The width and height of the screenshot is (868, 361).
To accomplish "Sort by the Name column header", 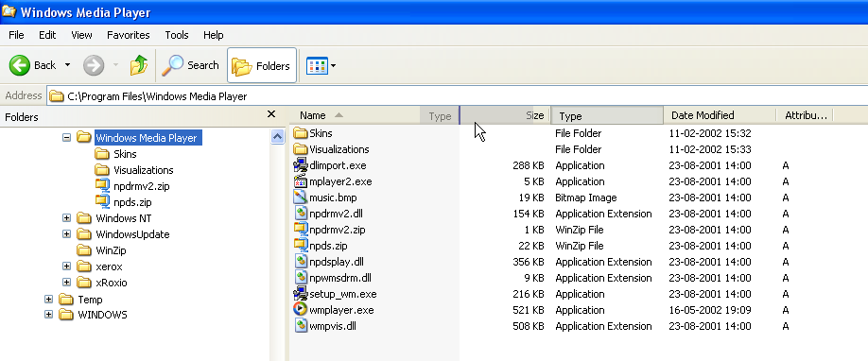I will point(356,115).
